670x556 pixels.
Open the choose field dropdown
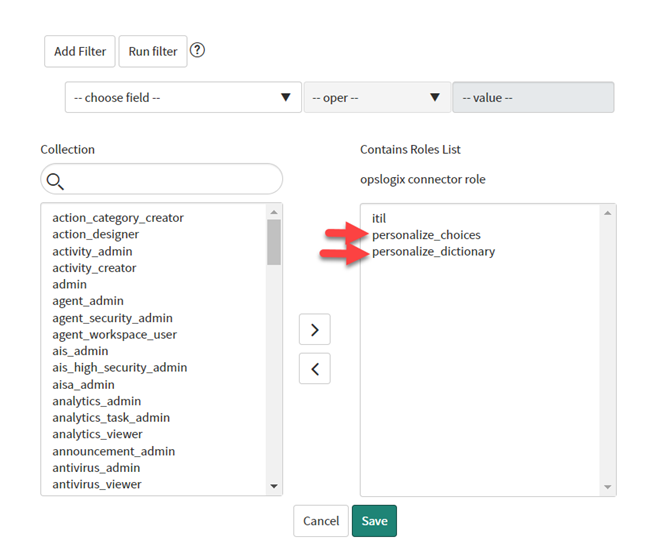tap(183, 98)
